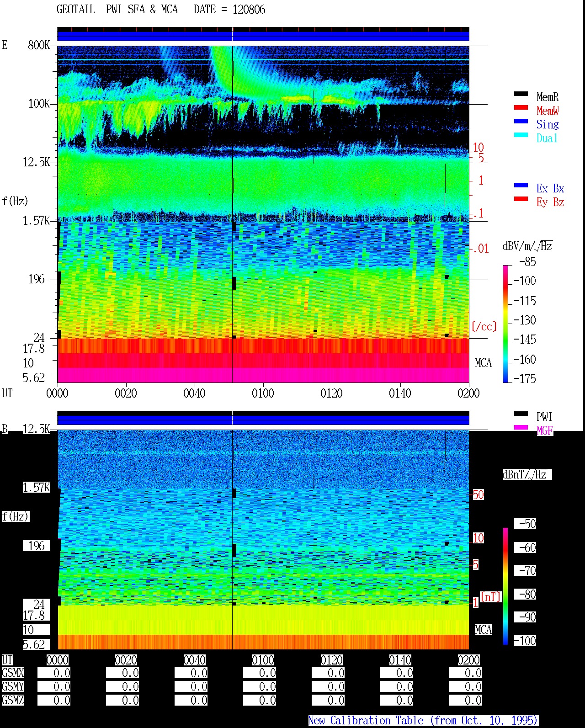Screen dimensions: 585x728
Task: Click the 17.8 label on the E panel axis
Action: click(x=34, y=348)
